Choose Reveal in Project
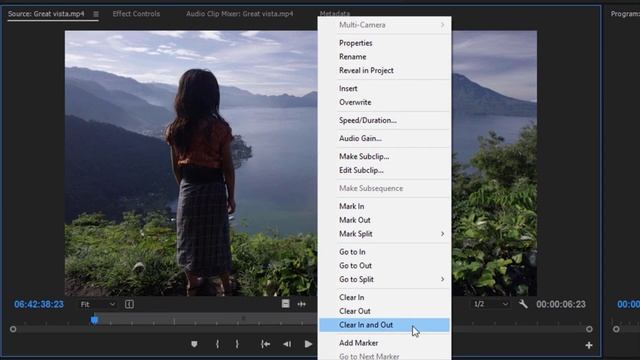 pos(384,70)
